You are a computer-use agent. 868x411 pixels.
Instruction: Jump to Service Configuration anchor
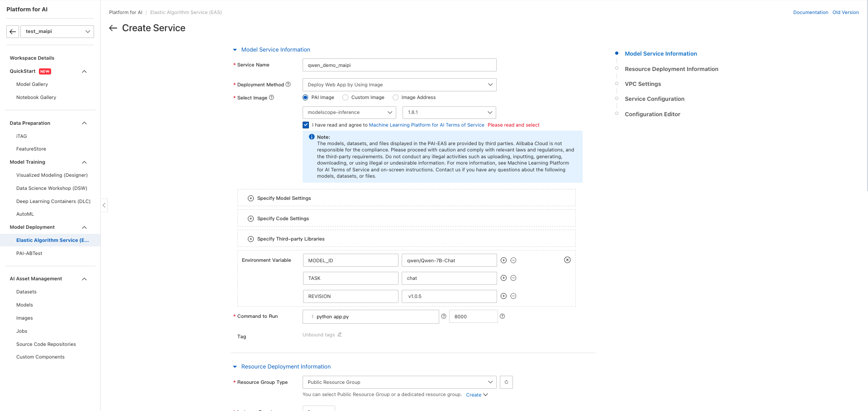point(655,99)
